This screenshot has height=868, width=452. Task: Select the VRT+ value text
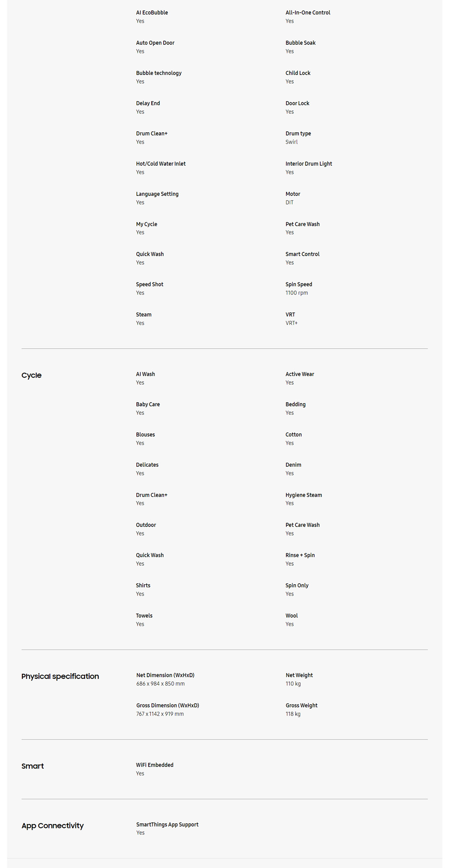(291, 323)
